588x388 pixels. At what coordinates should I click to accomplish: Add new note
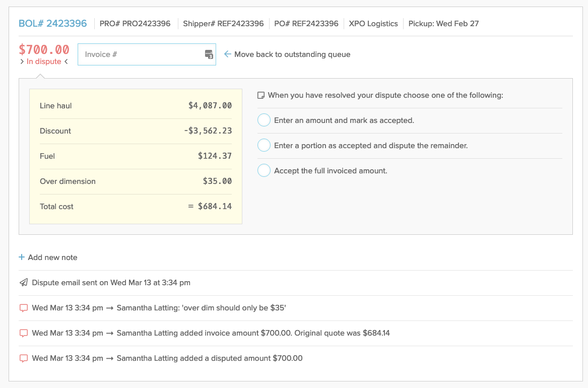click(48, 257)
